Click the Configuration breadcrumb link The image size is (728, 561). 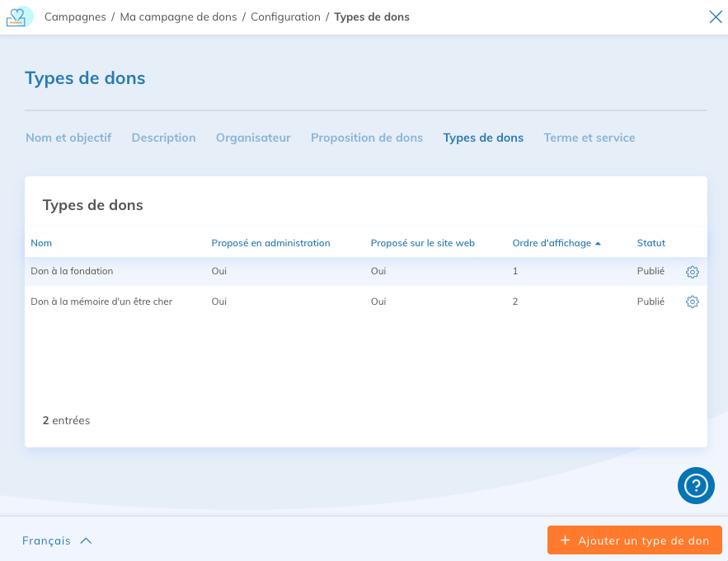click(285, 16)
